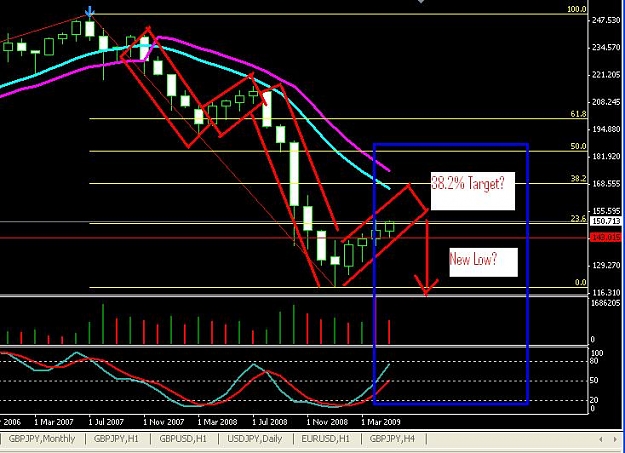Open the EURUSD,H1 chart tab
Screen dimensions: 625x453
point(325,439)
